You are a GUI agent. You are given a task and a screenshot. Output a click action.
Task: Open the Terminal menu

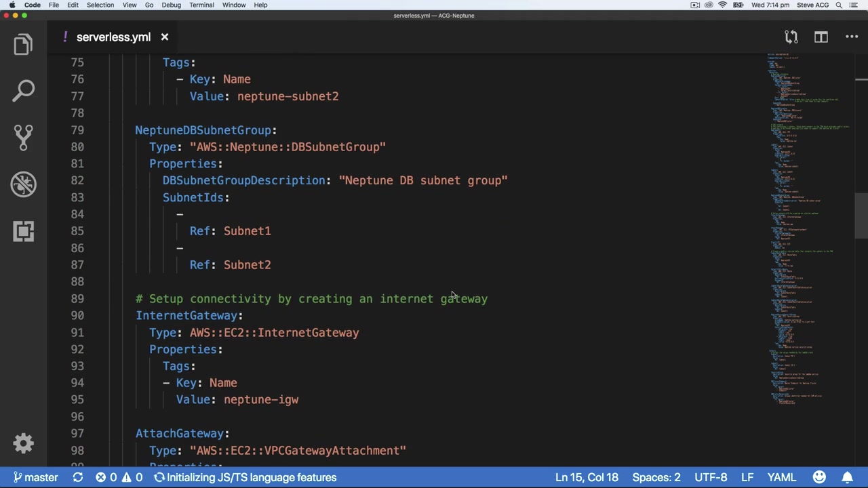coord(201,5)
